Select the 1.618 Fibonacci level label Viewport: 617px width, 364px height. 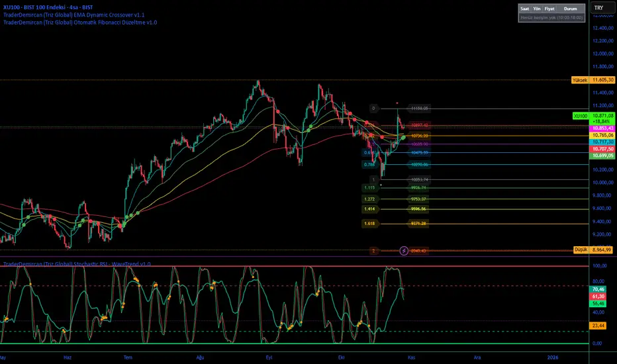(x=369, y=224)
